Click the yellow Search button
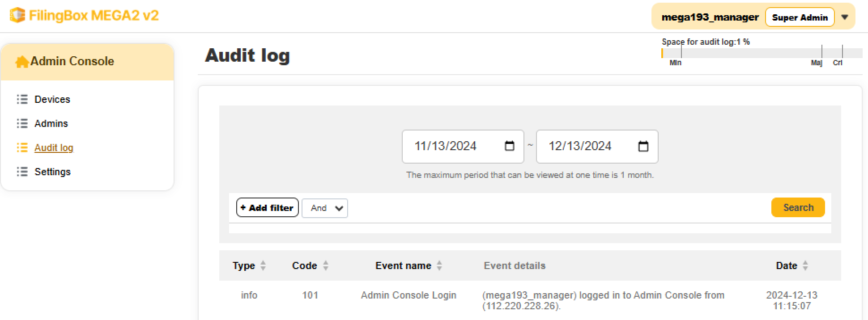The height and width of the screenshot is (320, 868). pyautogui.click(x=798, y=207)
